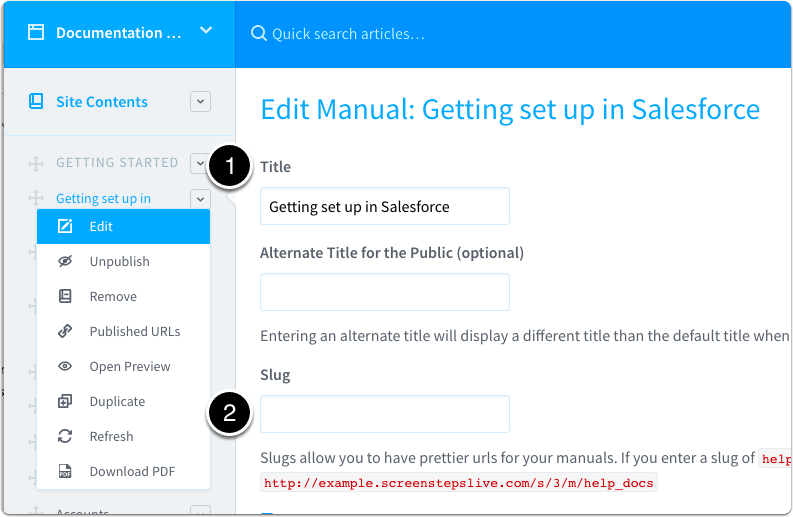Choose Remove from the manual menu
793x517 pixels.
(x=123, y=296)
